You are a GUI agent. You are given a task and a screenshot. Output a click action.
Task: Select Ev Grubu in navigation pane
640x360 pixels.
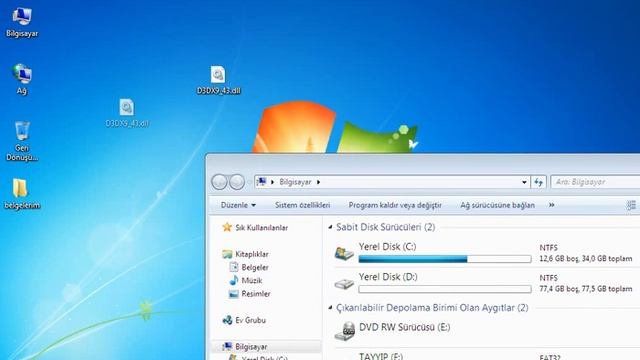251,320
